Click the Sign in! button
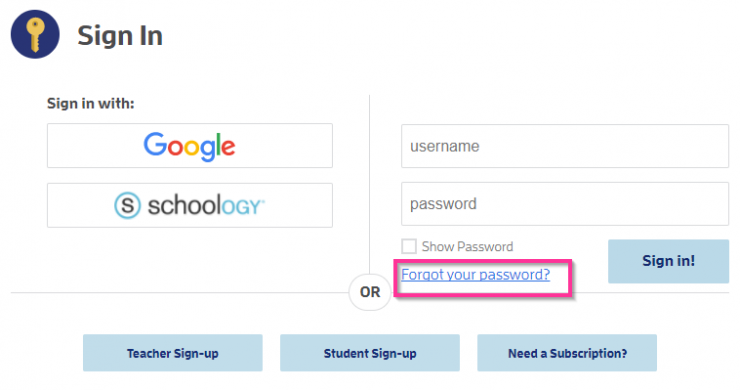 click(x=668, y=261)
